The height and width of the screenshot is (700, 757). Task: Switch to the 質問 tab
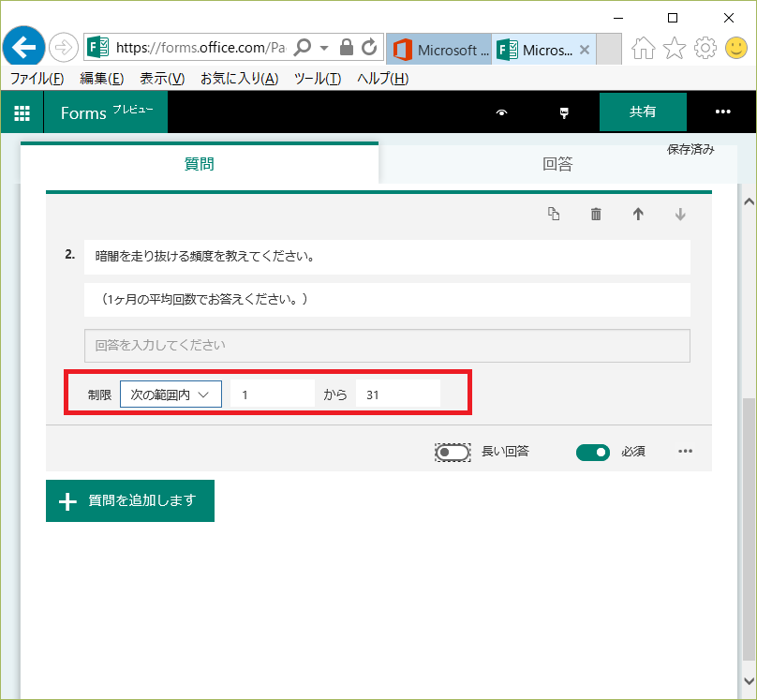tap(199, 164)
